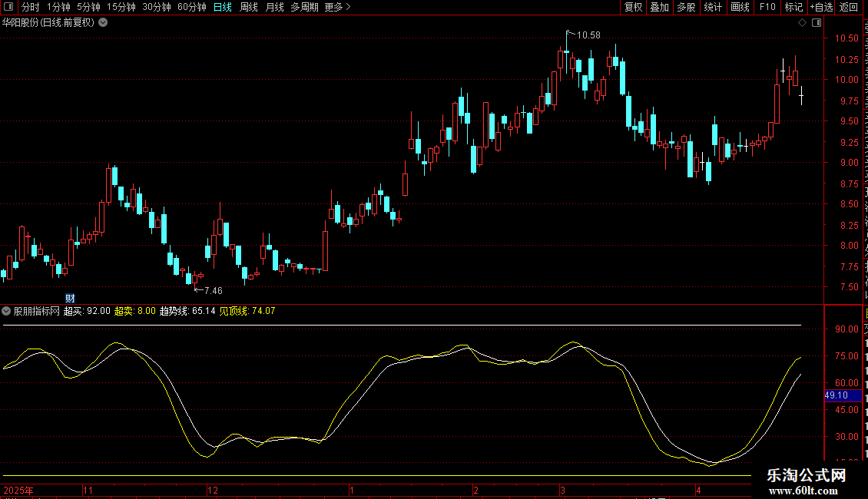
Task: Open F10 company info
Action: 767,7
